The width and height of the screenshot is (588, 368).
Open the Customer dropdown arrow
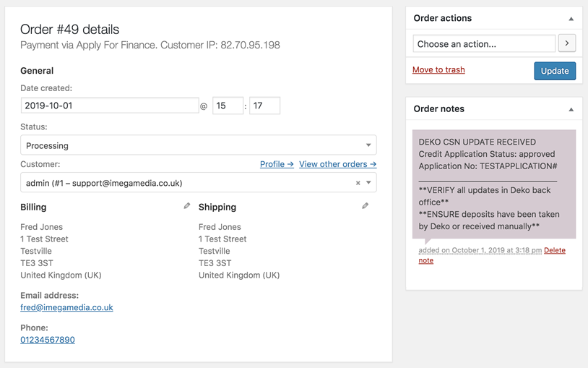[x=368, y=182]
